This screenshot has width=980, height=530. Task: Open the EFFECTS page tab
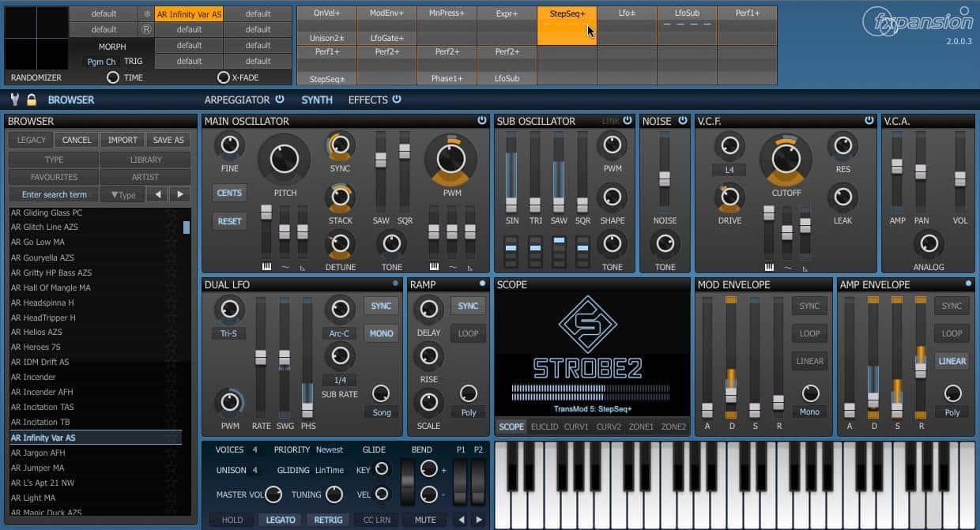368,100
